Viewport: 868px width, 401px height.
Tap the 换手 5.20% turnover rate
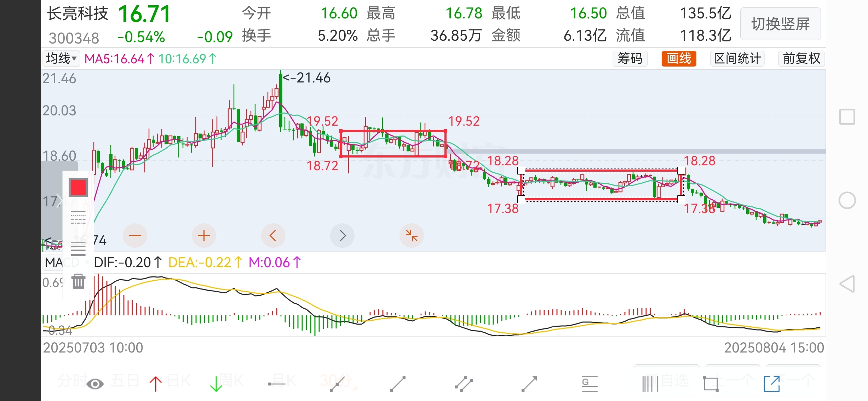coord(300,35)
